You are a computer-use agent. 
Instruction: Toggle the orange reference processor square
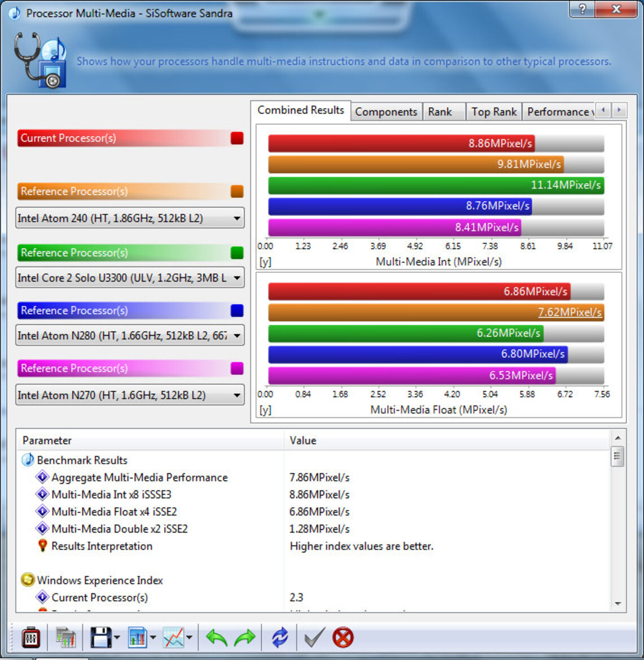point(237,191)
